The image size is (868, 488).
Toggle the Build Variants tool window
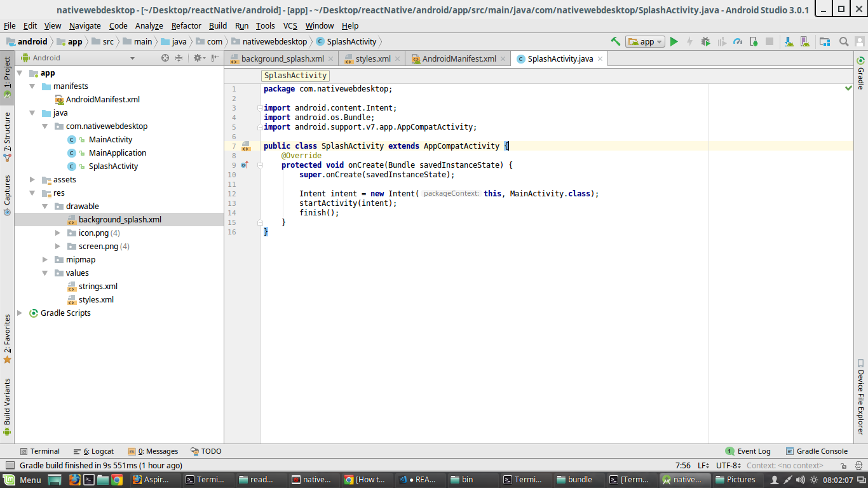tap(7, 407)
